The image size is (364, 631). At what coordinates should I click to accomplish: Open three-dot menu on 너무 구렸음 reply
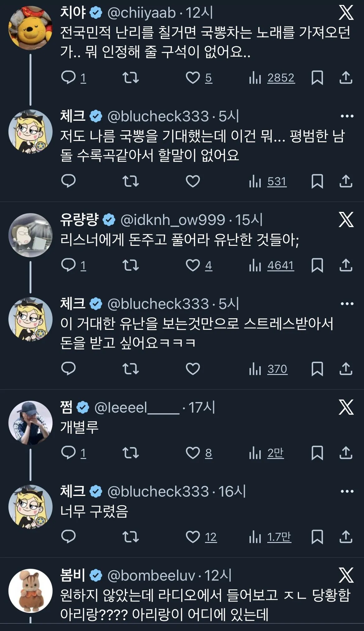click(347, 492)
